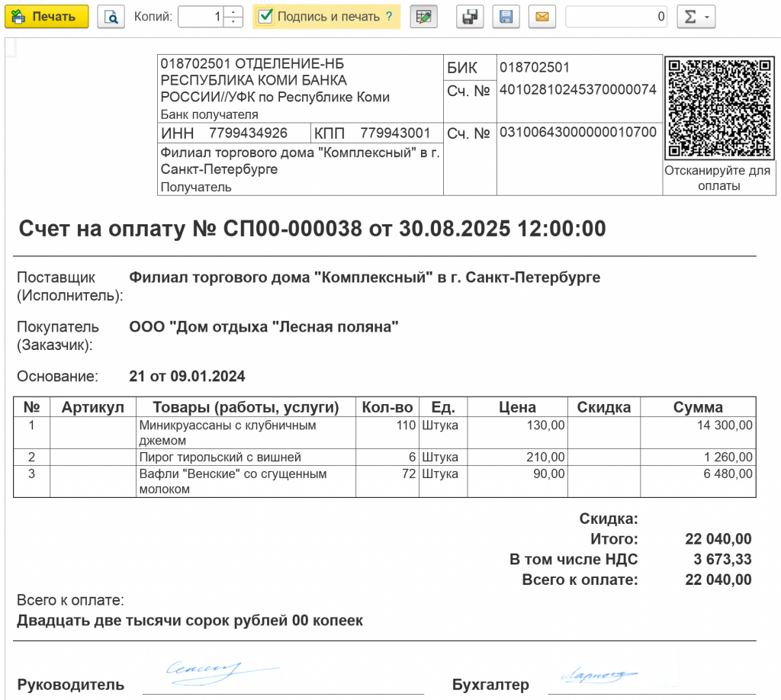
Task: Click the sigma sum icon
Action: coord(690,17)
